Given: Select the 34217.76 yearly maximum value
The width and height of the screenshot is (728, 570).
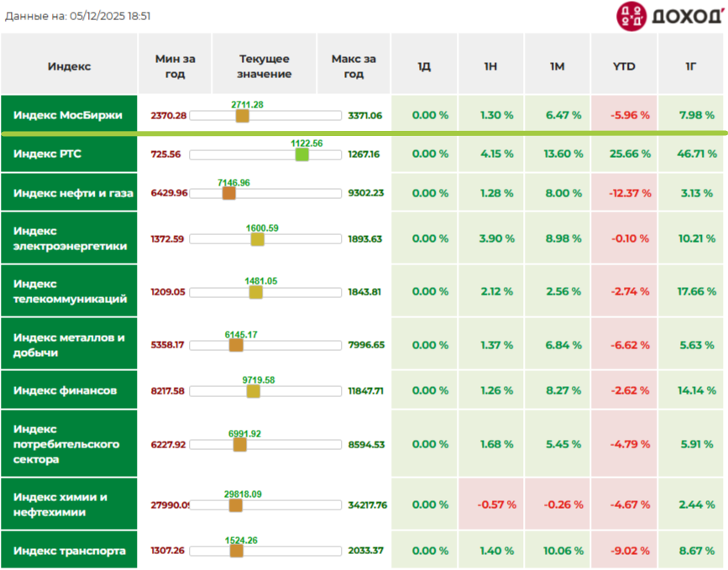Looking at the screenshot, I should 367,505.
